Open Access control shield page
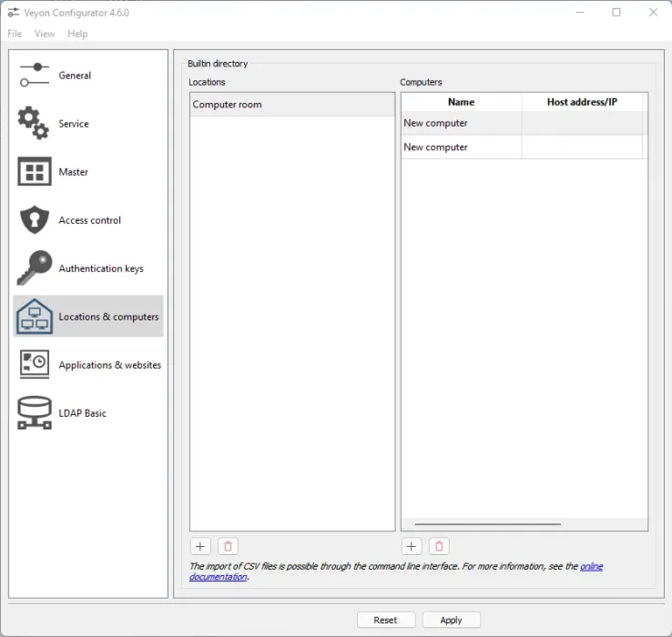This screenshot has height=637, width=672. pos(89,220)
